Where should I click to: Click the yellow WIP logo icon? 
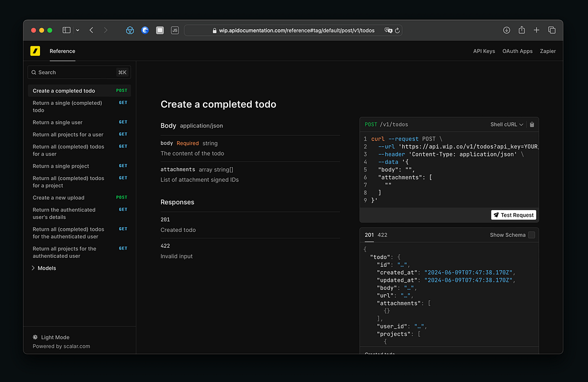point(35,51)
